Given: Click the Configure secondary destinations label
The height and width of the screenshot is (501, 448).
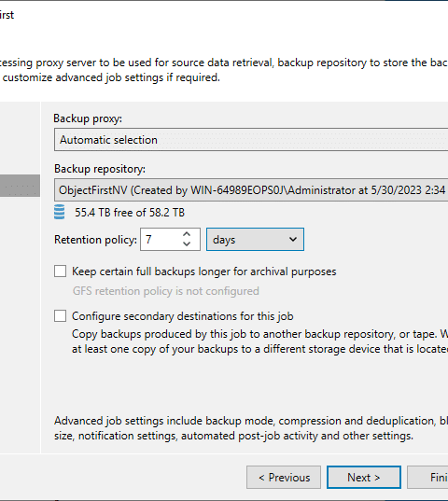Looking at the screenshot, I should click(182, 316).
